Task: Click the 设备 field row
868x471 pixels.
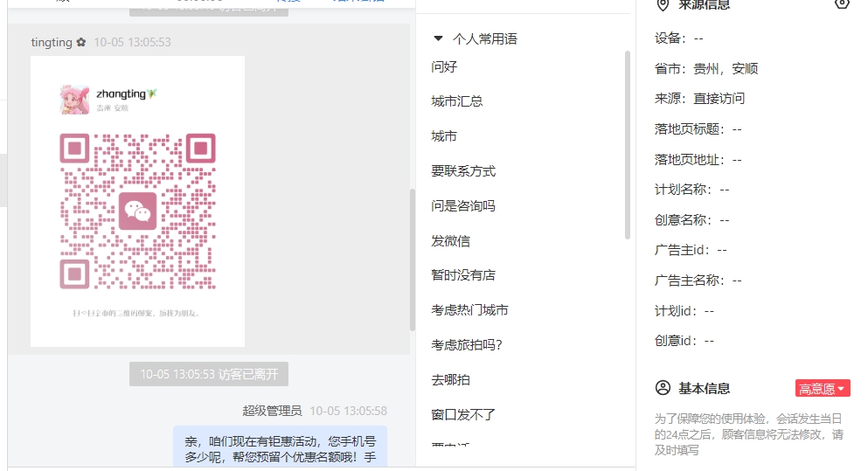Action: pos(678,38)
